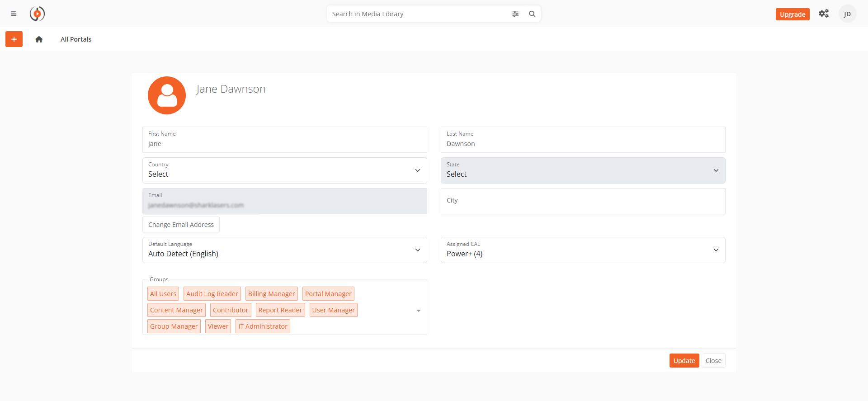Click the magnifier search icon
The height and width of the screenshot is (401, 868).
pyautogui.click(x=532, y=14)
